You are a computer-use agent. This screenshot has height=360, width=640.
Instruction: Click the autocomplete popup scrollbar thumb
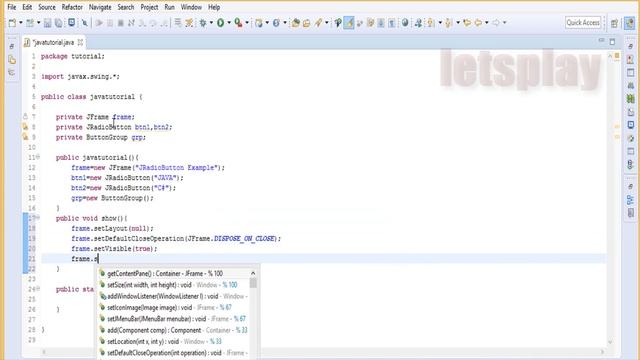[x=253, y=283]
